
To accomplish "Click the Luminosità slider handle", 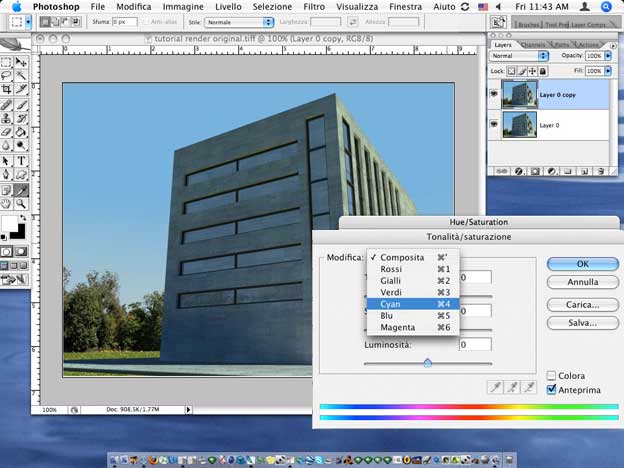I will coord(427,363).
